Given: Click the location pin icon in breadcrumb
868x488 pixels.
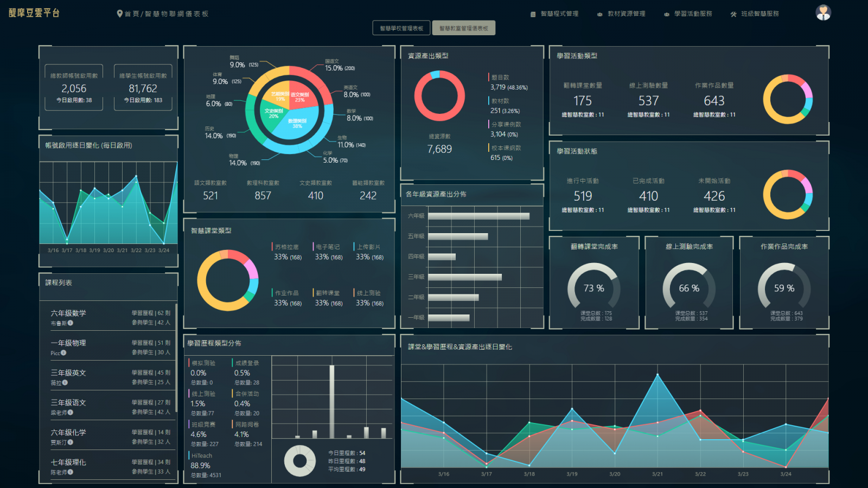Looking at the screenshot, I should tap(119, 14).
